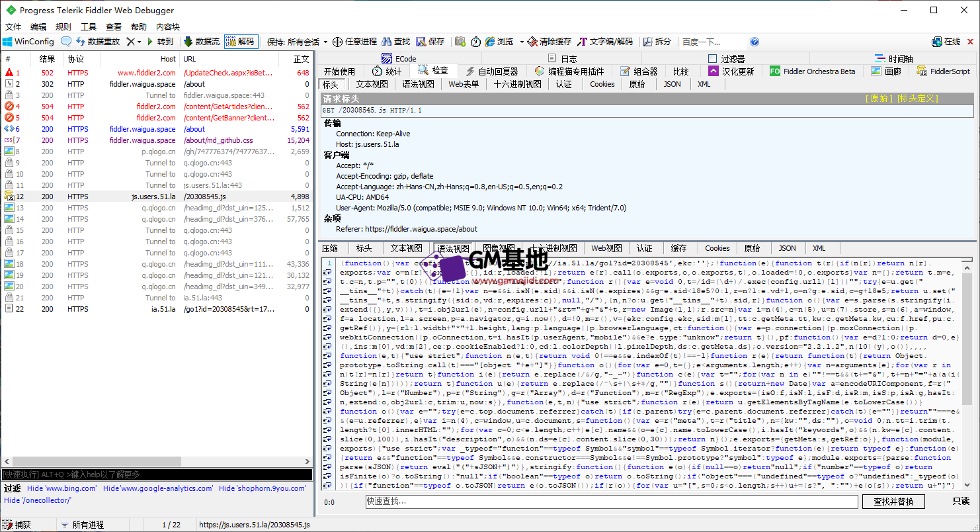Select session 1 www.fiddler2.com UpdateCheck row
Screen dimensions: 980x532
[157, 73]
